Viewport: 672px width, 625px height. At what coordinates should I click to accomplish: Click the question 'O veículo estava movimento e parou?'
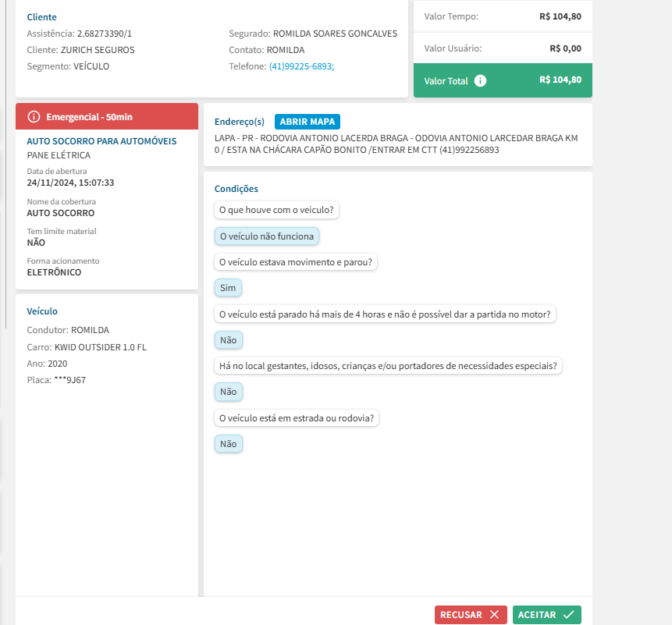295,262
